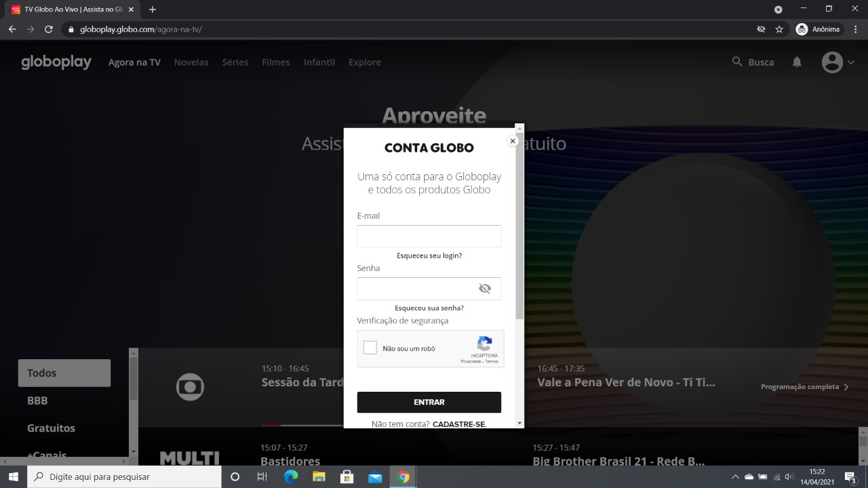Open the tab search dropdown
This screenshot has height=488, width=868.
click(x=778, y=9)
